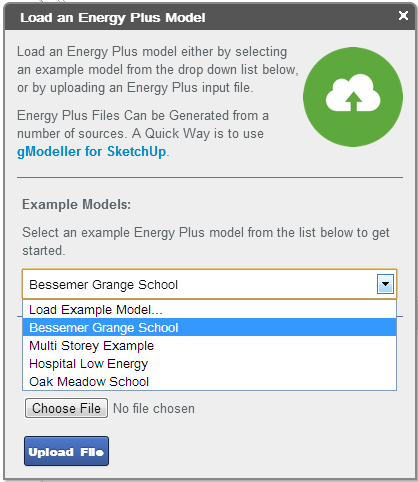Click the divider line above Example Models
The height and width of the screenshot is (482, 418).
(x=210, y=177)
